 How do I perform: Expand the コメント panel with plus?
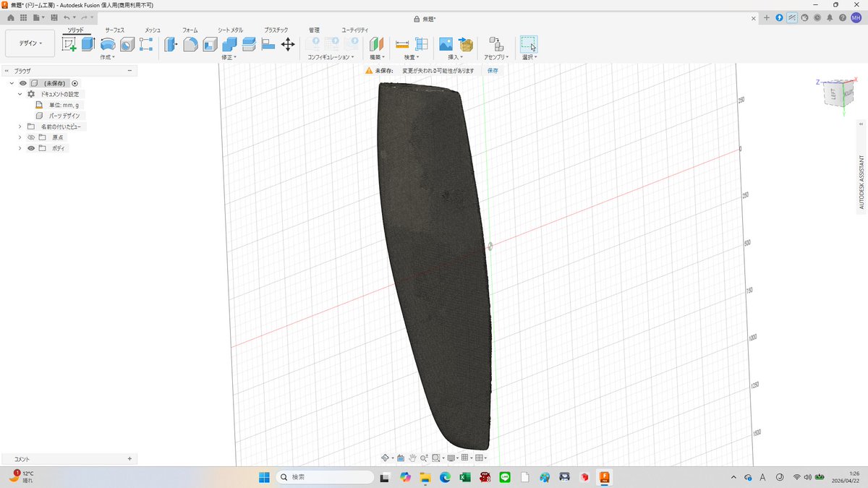[x=129, y=459]
